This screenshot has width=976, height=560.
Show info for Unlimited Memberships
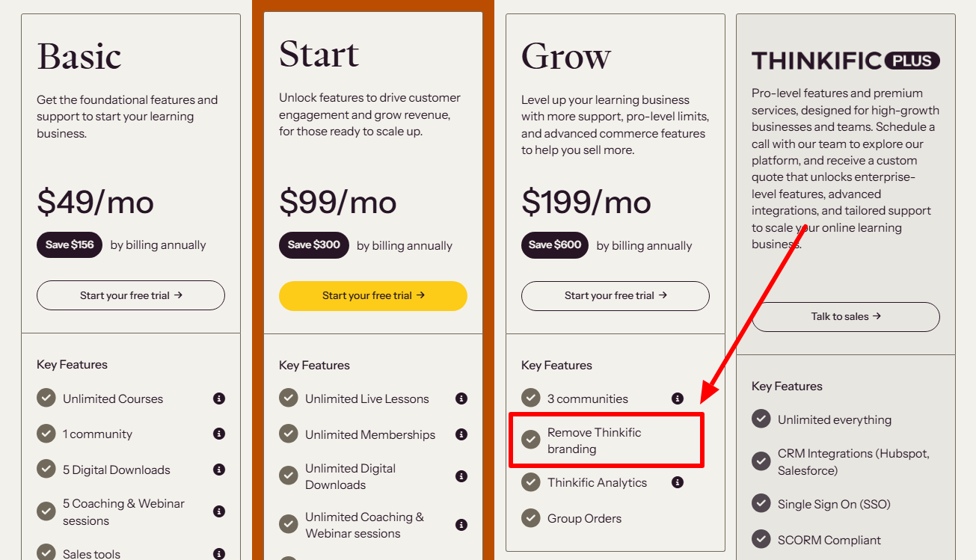tap(461, 434)
